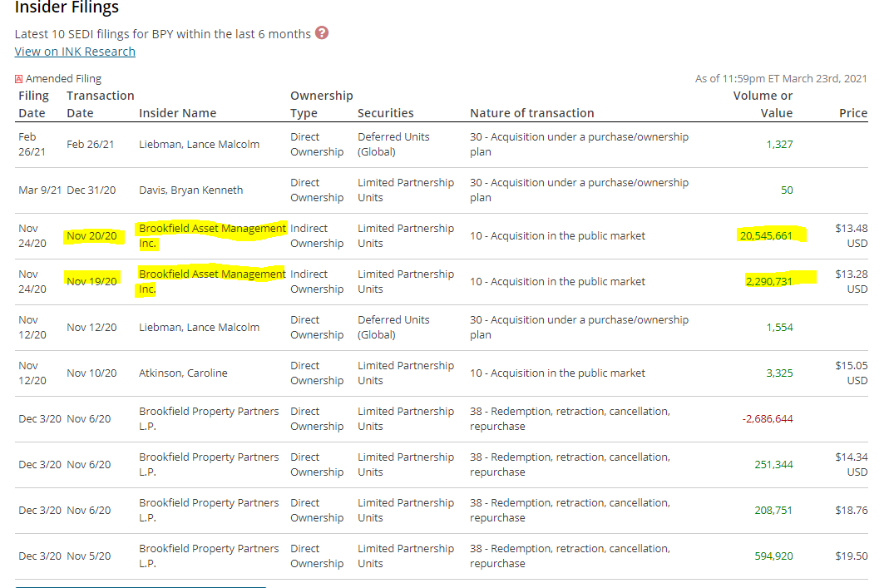
Task: Click the red help question mark icon
Action: pos(322,33)
